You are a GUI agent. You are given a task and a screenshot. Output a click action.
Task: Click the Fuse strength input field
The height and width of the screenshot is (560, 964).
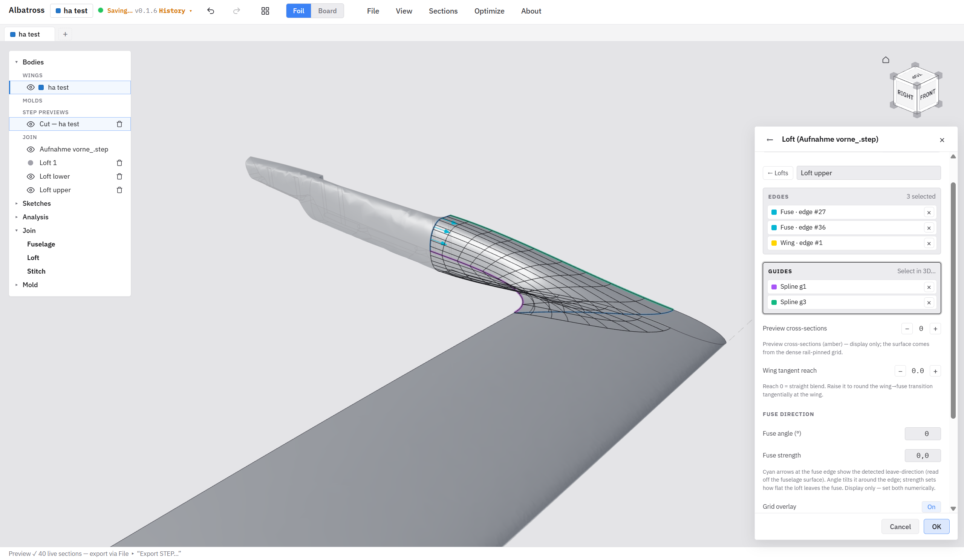click(x=922, y=456)
